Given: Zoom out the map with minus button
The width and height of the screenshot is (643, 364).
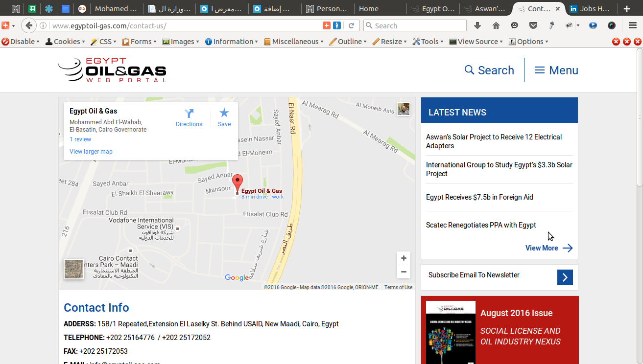Looking at the screenshot, I should point(404,272).
